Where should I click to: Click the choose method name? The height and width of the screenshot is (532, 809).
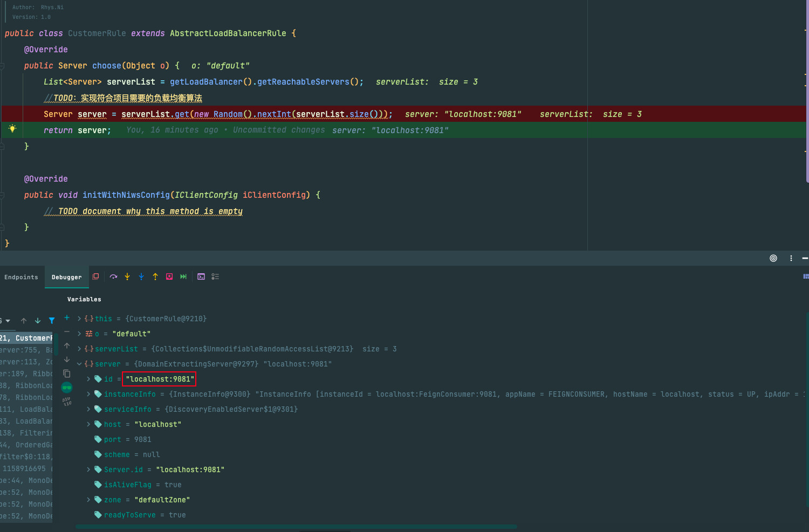click(x=107, y=66)
